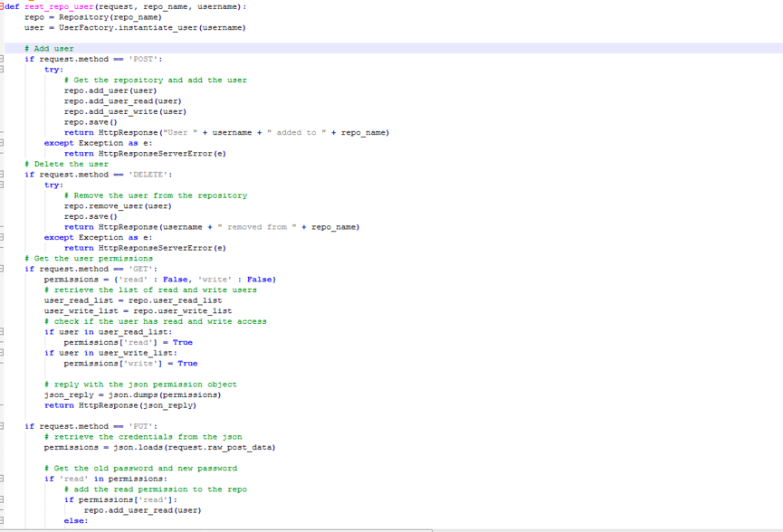This screenshot has width=783, height=532.
Task: Click the comment '# Remove the user from the repository'
Action: click(156, 195)
